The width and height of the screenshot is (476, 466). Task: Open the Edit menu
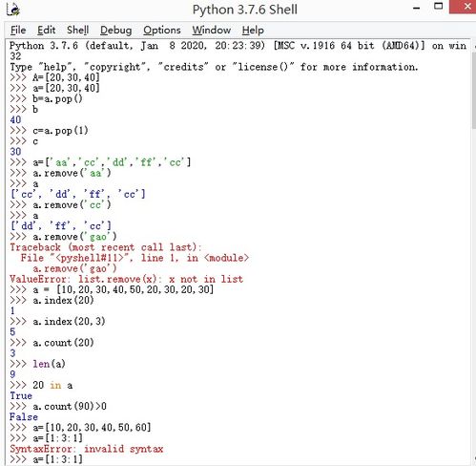coord(47,31)
